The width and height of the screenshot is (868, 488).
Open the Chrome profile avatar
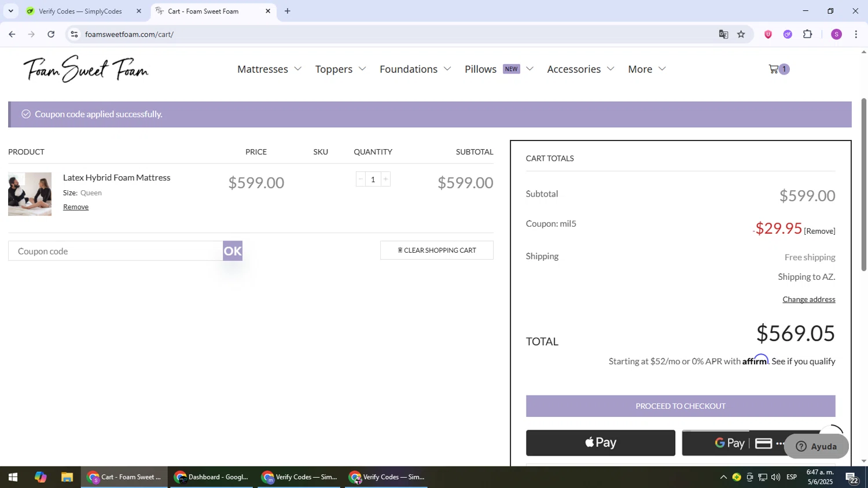pos(836,34)
